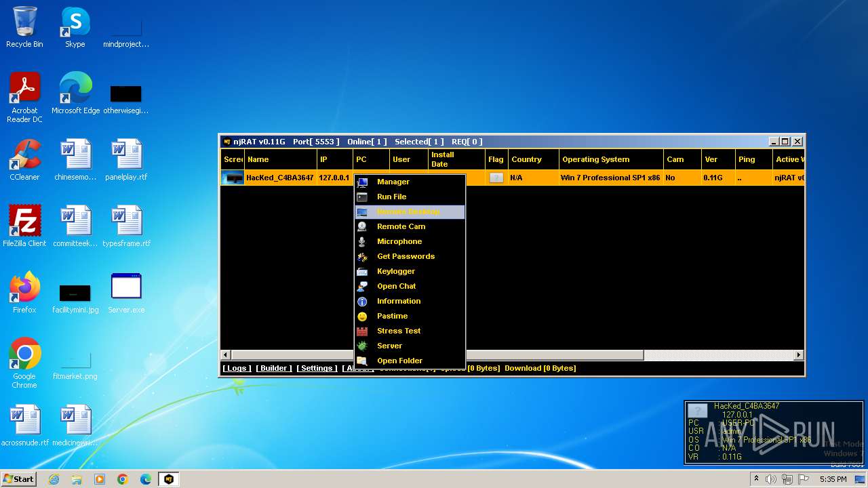The width and height of the screenshot is (868, 488).
Task: Select the committeek... Word document
Action: coord(75,226)
